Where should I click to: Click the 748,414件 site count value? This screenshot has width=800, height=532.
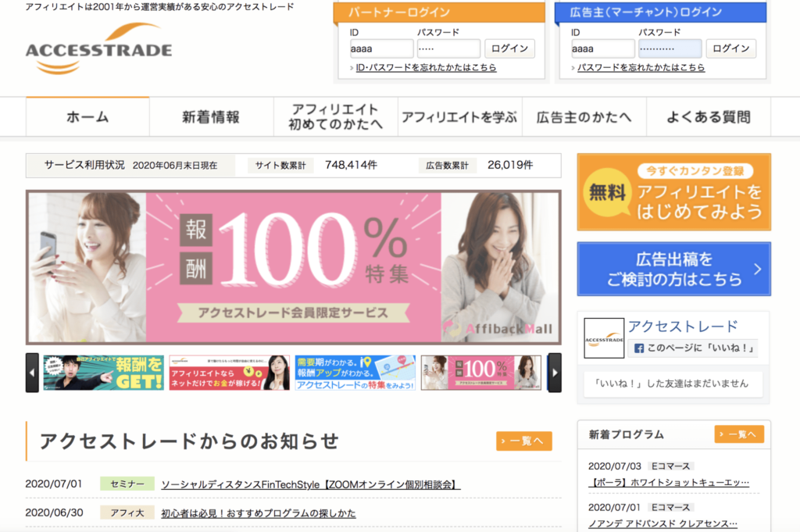click(x=351, y=165)
